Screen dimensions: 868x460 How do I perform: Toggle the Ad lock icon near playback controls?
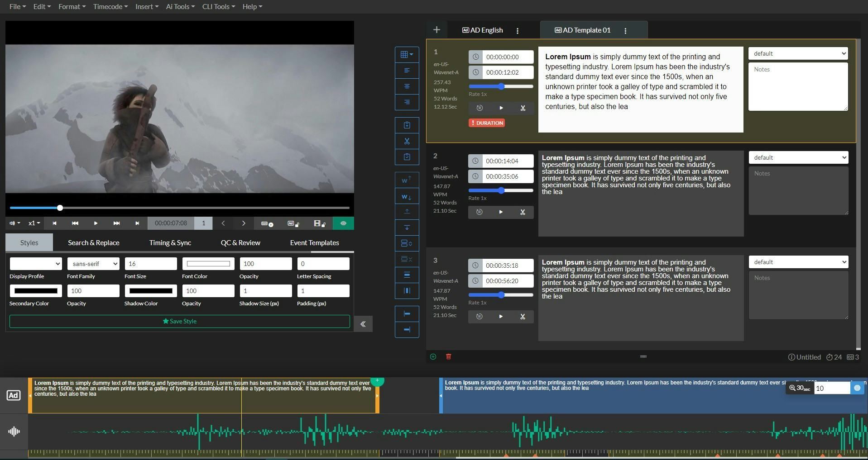(x=293, y=223)
